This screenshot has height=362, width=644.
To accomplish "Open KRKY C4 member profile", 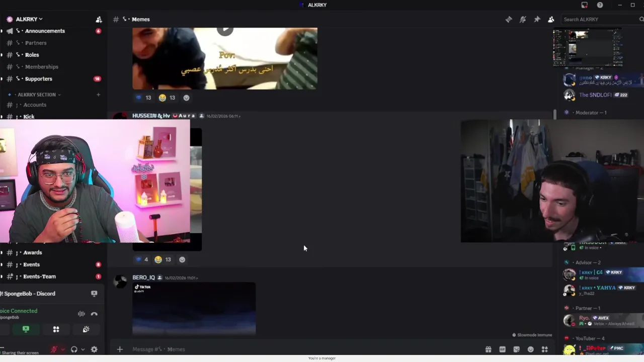I will click(x=603, y=275).
